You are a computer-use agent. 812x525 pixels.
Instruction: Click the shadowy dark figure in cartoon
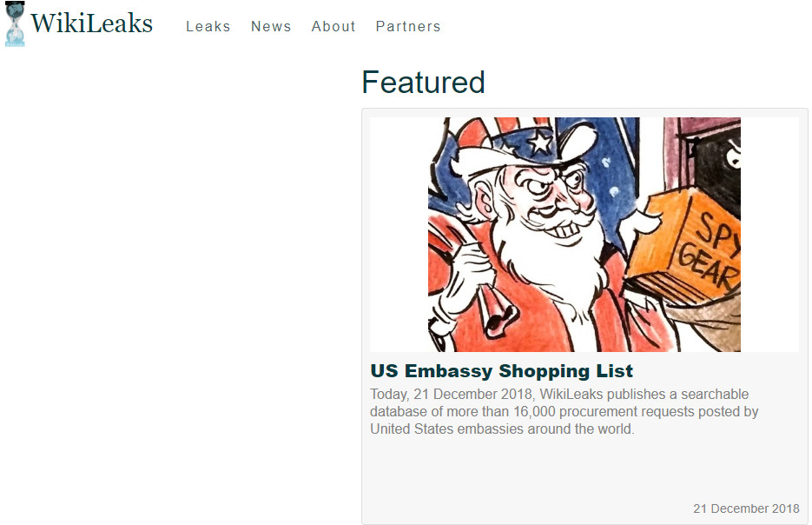717,171
